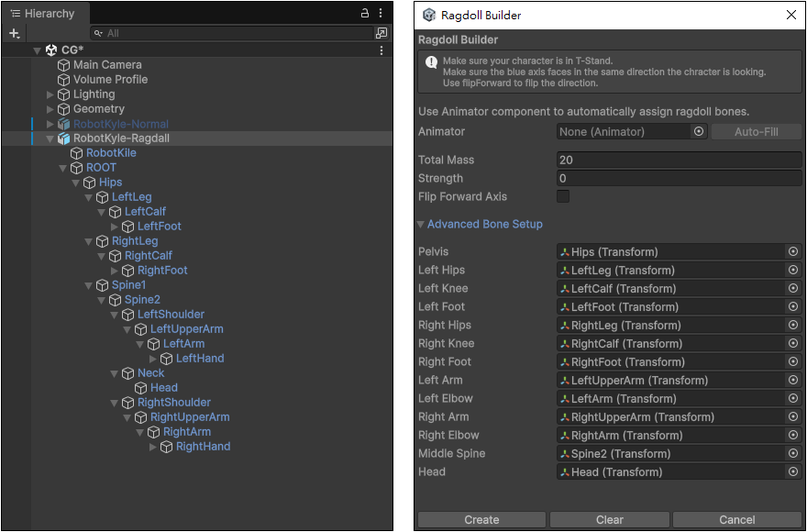The height and width of the screenshot is (532, 807).
Task: Open the scene picker icon beside search
Action: tap(381, 33)
